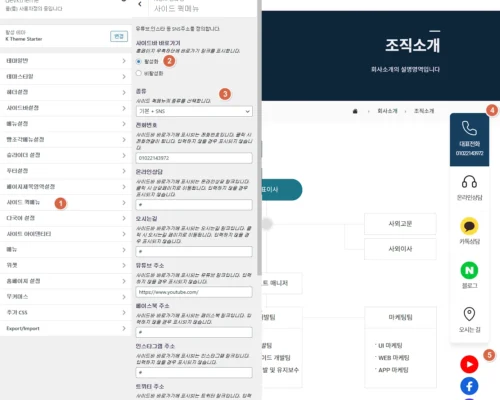Image resolution: width=500 pixels, height=400 pixels.
Task: Click the map pin directions icon
Action: click(x=469, y=314)
